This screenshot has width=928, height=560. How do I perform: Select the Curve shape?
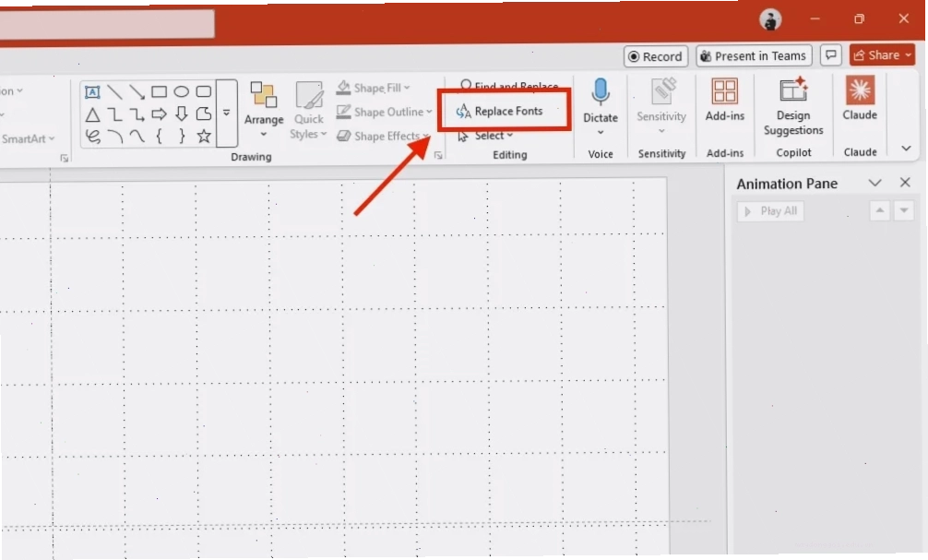137,137
